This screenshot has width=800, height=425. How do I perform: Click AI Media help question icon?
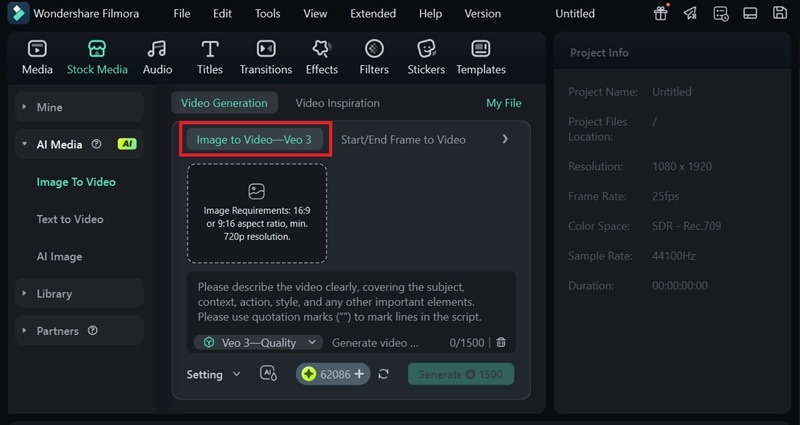point(96,144)
